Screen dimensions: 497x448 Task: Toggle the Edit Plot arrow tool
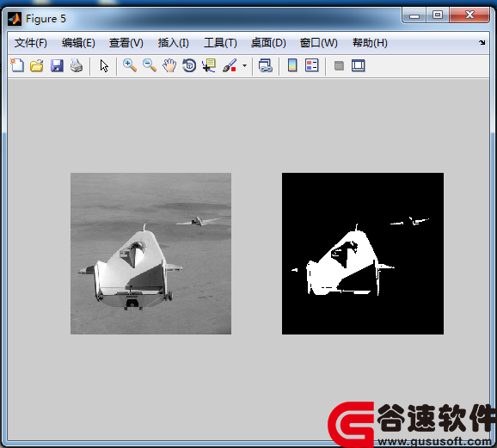[104, 66]
